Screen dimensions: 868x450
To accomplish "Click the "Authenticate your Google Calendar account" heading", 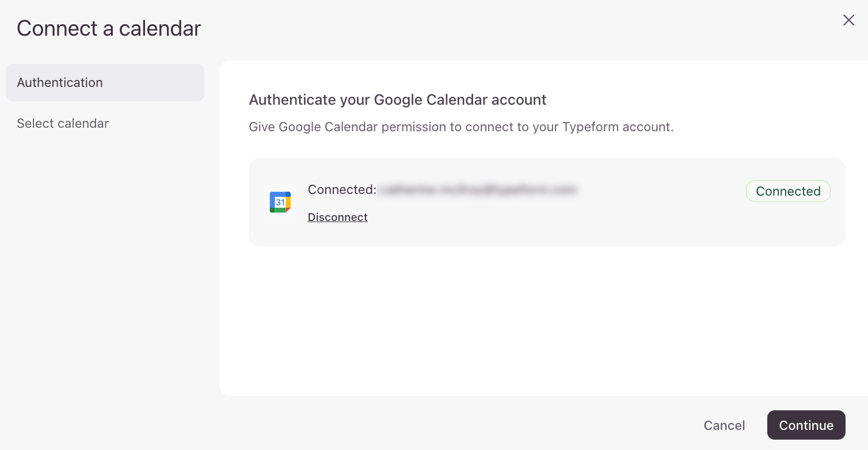I will 397,100.
